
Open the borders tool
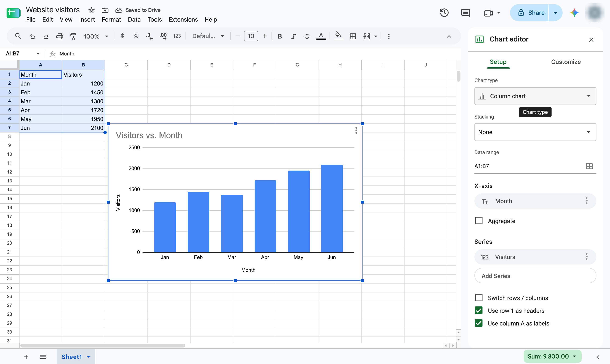pos(353,36)
